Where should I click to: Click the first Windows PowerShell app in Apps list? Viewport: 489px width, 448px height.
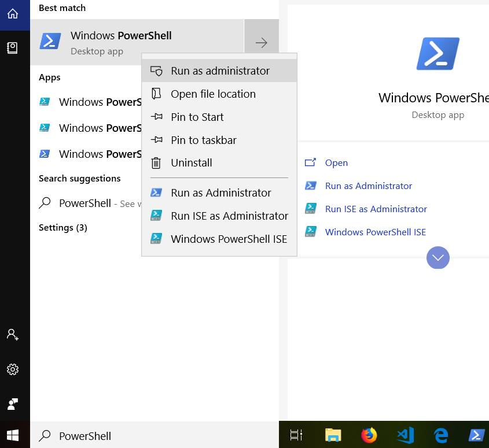[90, 102]
